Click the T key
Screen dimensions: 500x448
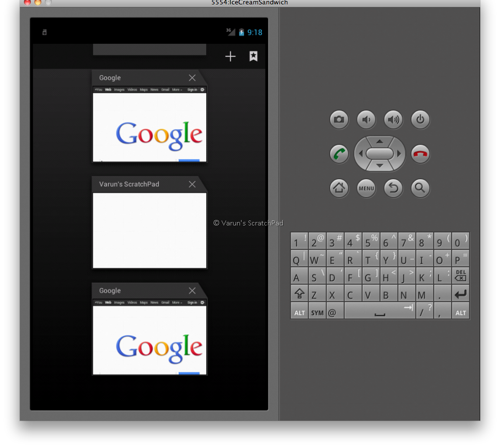(371, 258)
